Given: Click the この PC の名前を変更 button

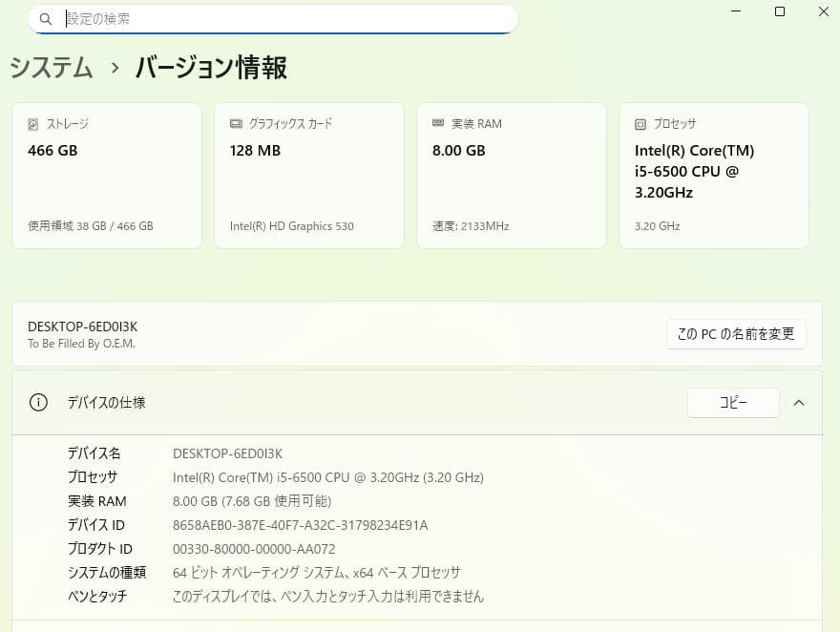Looking at the screenshot, I should coord(736,333).
